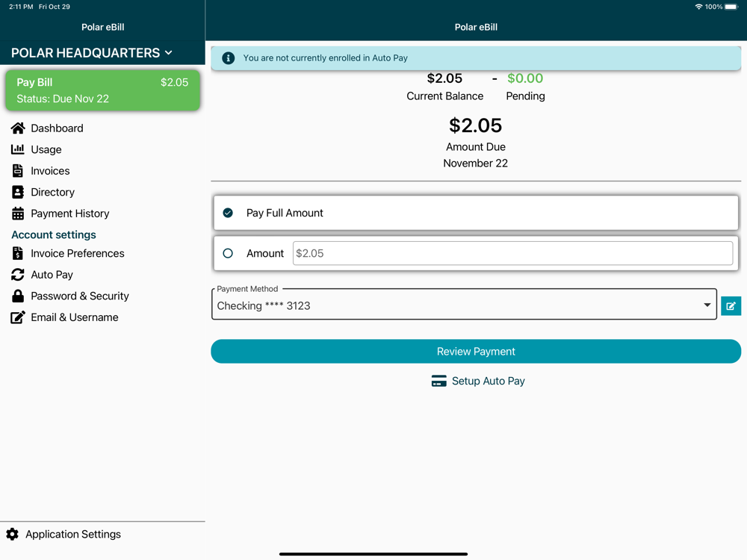
Task: Go to the Usage menu item
Action: pos(46,149)
